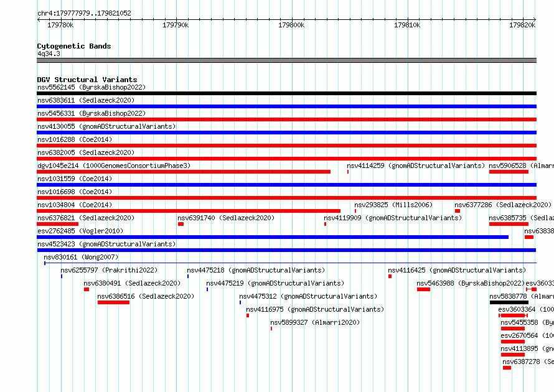Viewport: 554px width, 392px height.
Task: Select the red nsv1016288 variant bar
Action: tap(286, 146)
